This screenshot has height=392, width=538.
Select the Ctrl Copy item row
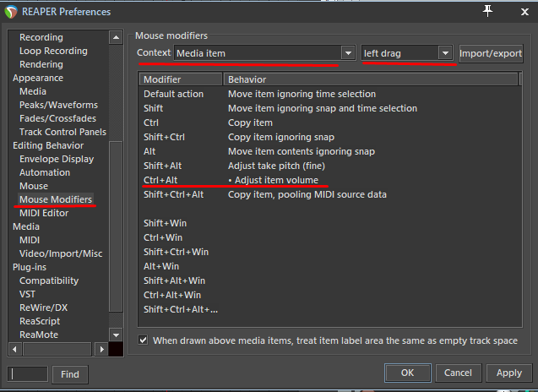(329, 122)
